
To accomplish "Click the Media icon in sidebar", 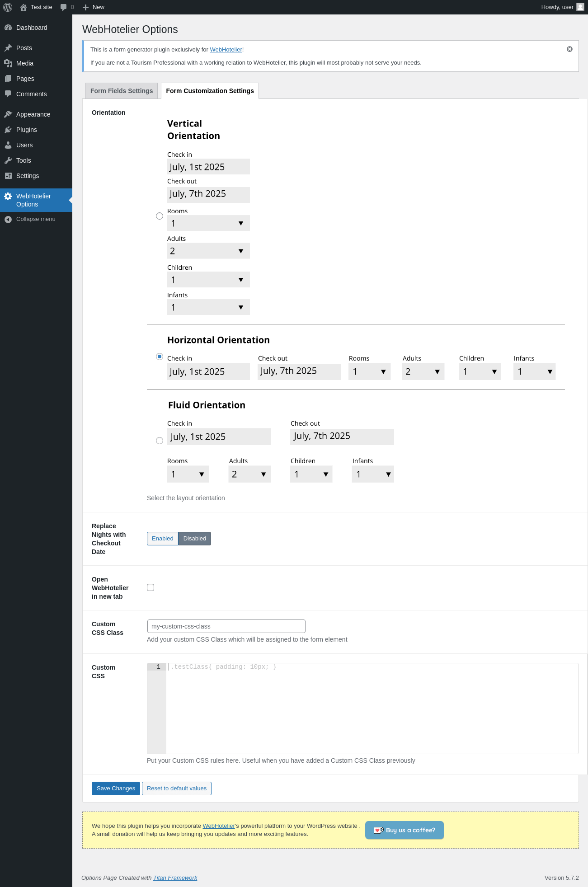I will click(x=8, y=63).
